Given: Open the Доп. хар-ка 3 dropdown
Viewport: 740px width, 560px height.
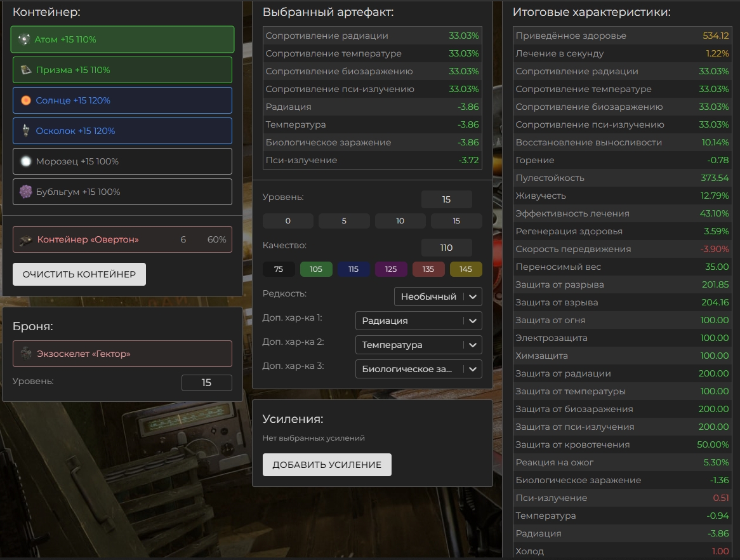Looking at the screenshot, I should [418, 369].
